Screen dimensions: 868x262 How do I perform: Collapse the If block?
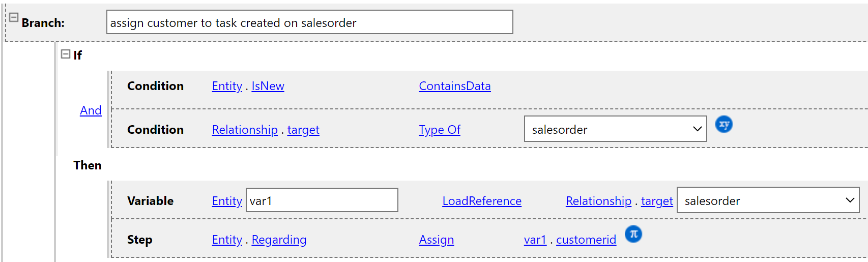tap(65, 54)
